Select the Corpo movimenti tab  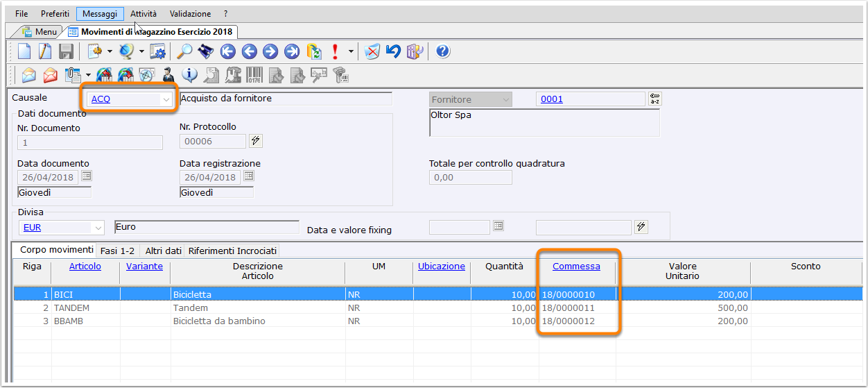click(x=56, y=250)
